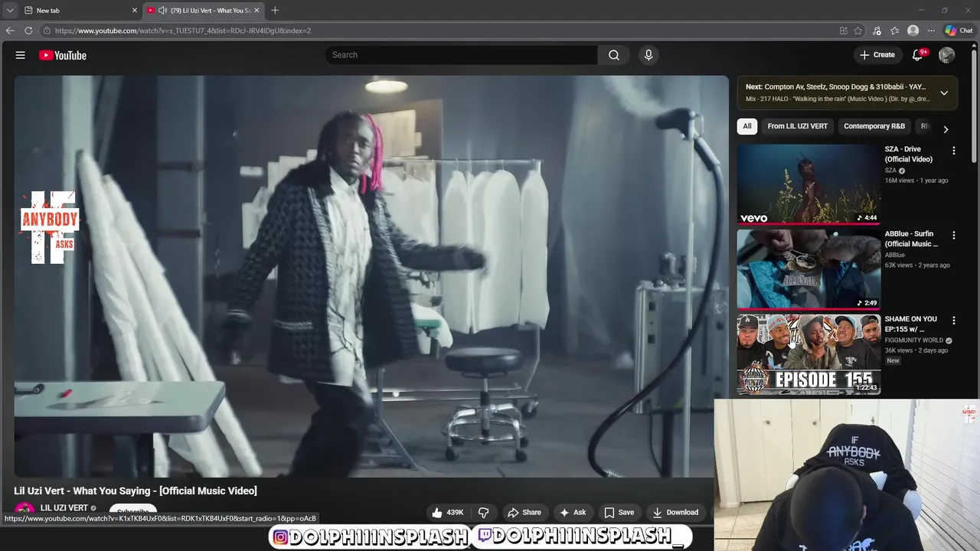
Task: Open the favorites list icon
Action: [x=894, y=31]
